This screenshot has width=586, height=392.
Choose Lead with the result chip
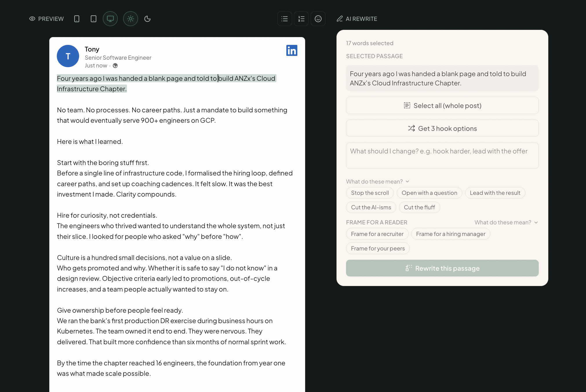[495, 193]
